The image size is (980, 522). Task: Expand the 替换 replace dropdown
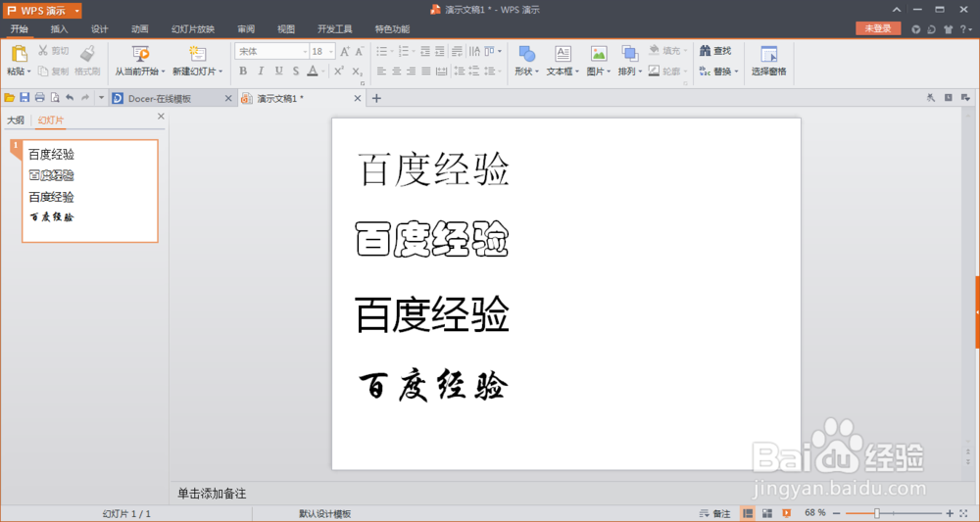tap(736, 71)
